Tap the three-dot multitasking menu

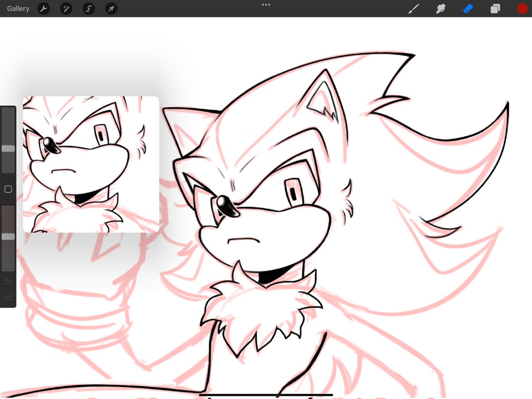266,4
